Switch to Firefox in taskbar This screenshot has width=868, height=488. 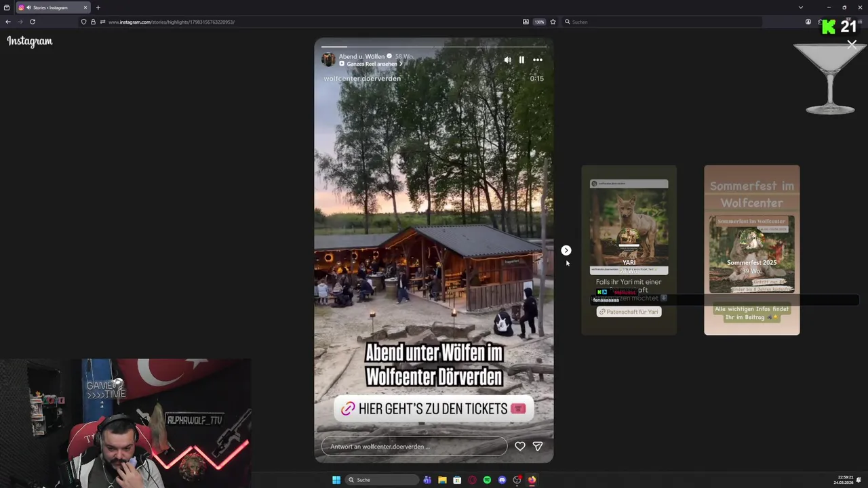click(532, 480)
